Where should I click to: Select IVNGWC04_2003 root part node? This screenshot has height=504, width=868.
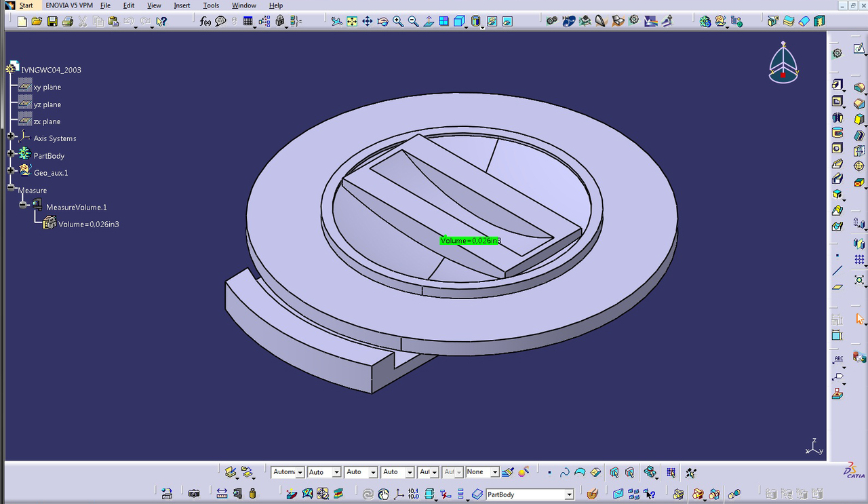(51, 70)
